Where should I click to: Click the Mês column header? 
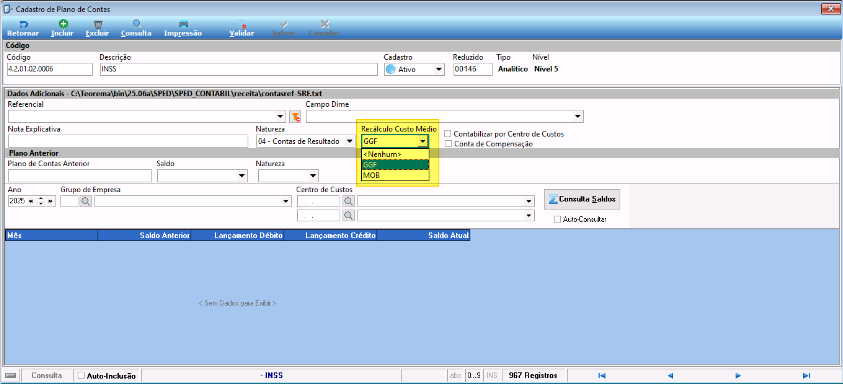[x=52, y=235]
